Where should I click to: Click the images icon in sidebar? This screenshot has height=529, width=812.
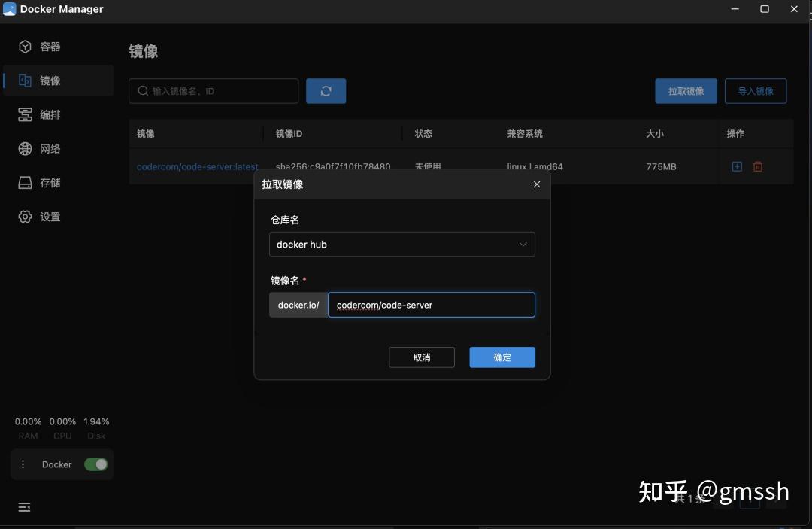pyautogui.click(x=25, y=81)
